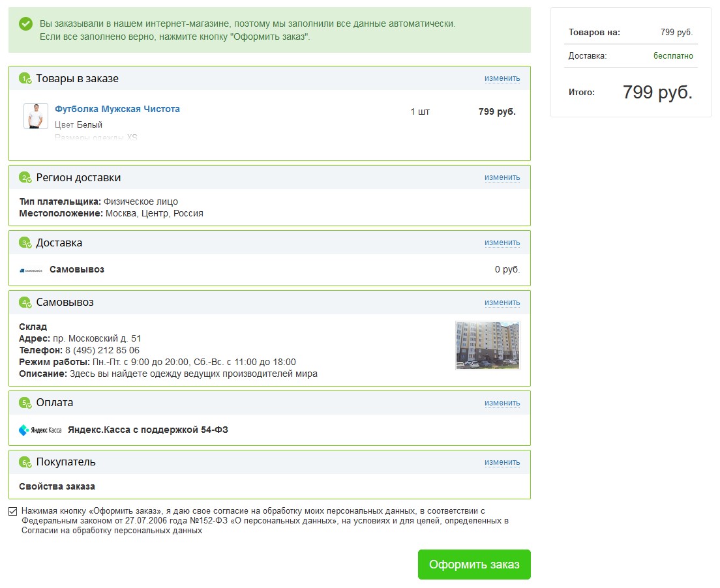Screen dimensions: 720x588
Task: Click изменить in the Покупатель section
Action: pyautogui.click(x=502, y=462)
